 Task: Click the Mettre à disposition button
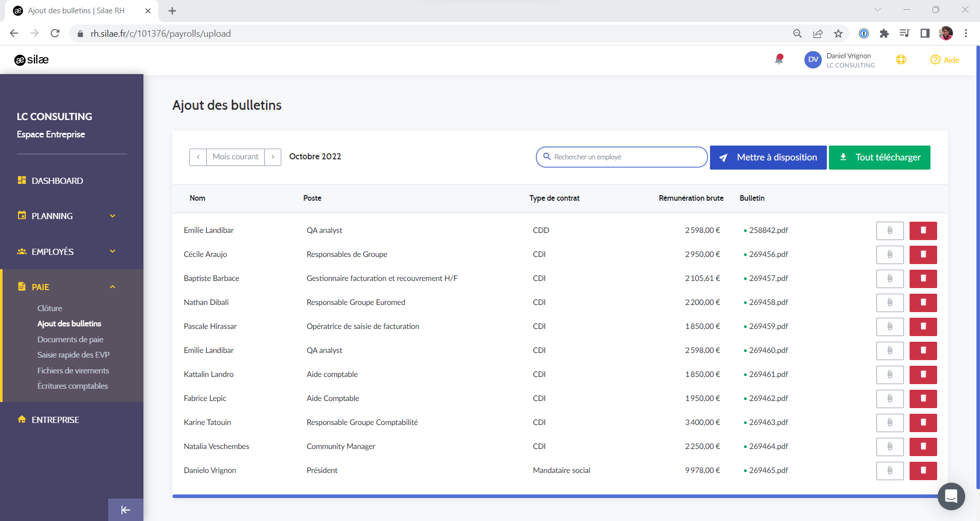click(x=768, y=157)
